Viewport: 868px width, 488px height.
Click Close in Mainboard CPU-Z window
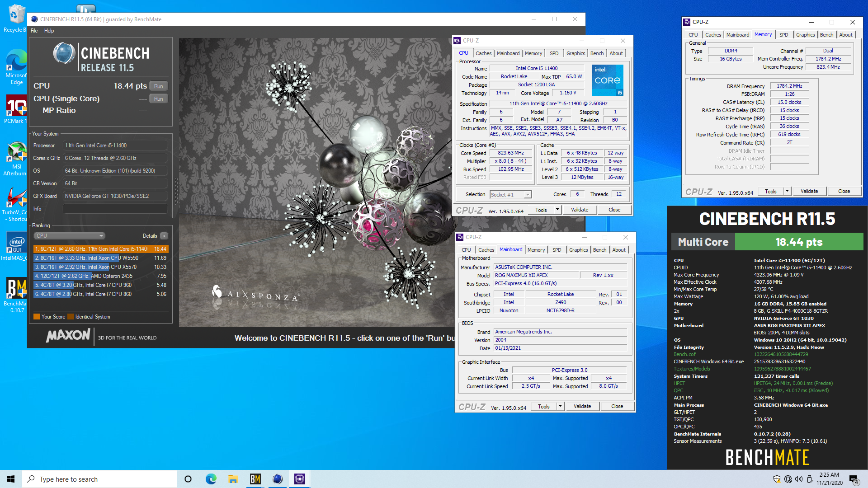pyautogui.click(x=617, y=406)
